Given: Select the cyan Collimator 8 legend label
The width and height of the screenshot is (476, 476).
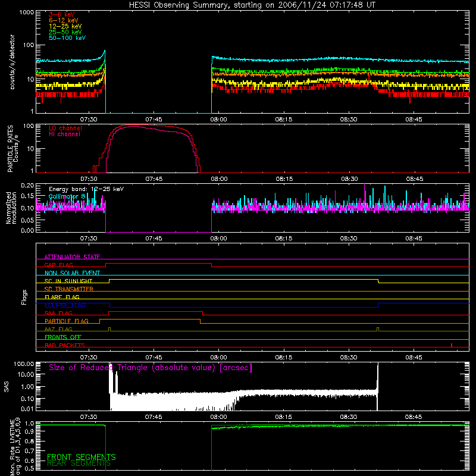Looking at the screenshot, I should coord(67,196).
